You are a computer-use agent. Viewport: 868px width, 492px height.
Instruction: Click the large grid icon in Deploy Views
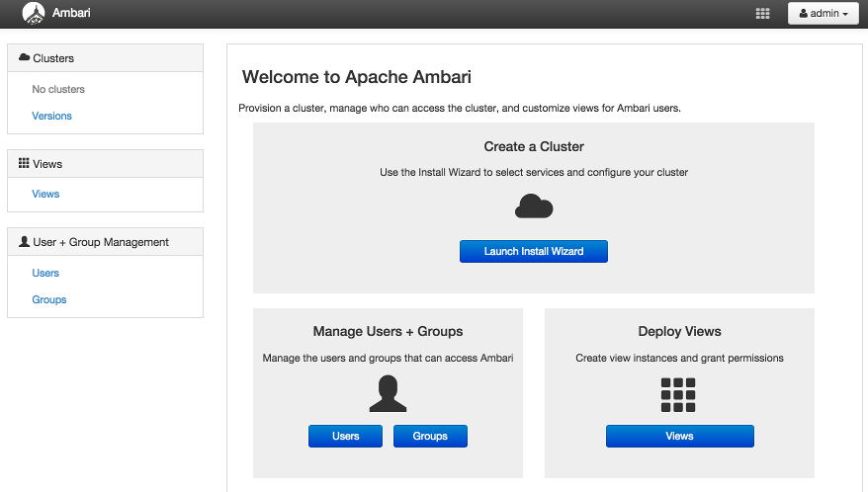679,394
